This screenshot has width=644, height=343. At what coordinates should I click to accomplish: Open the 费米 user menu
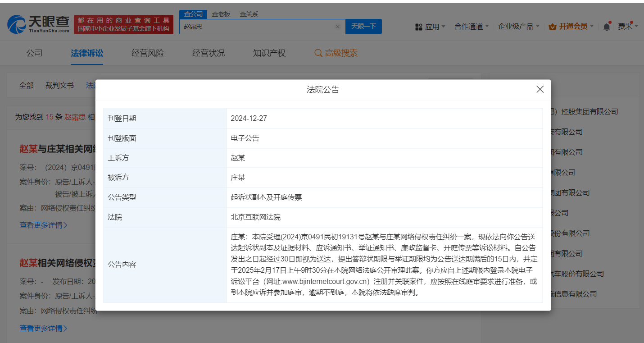[x=627, y=27]
